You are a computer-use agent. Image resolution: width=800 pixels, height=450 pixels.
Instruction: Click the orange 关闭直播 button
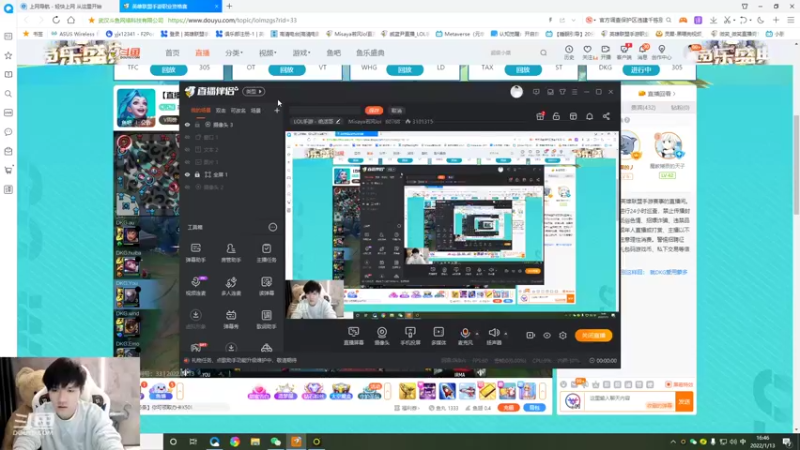tap(593, 335)
